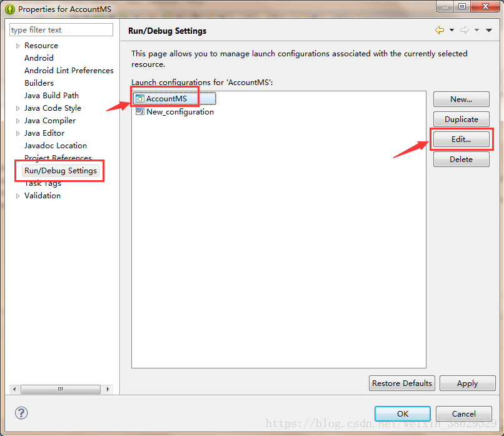504x436 pixels.
Task: Click the Apply button
Action: pyautogui.click(x=467, y=383)
